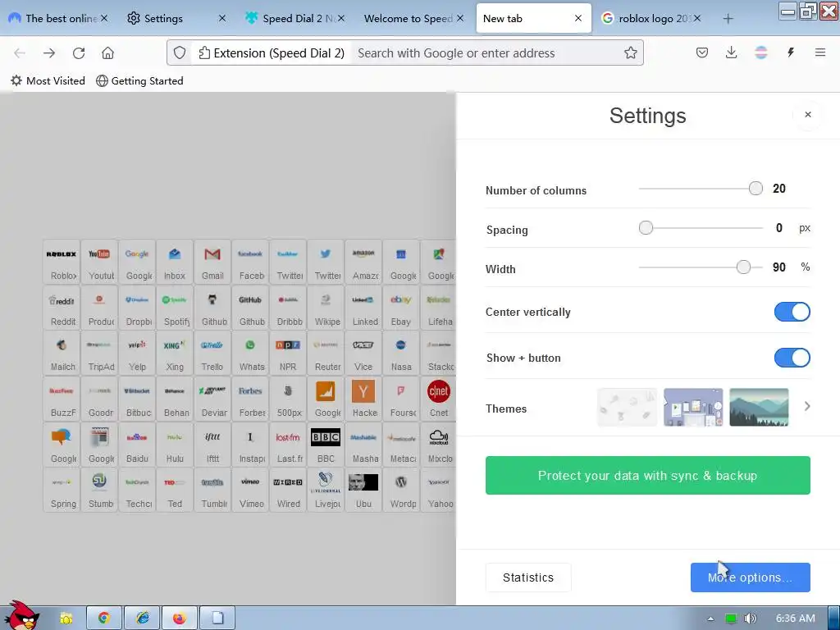Click the Number of columns slider handle
The height and width of the screenshot is (630, 840).
(756, 189)
